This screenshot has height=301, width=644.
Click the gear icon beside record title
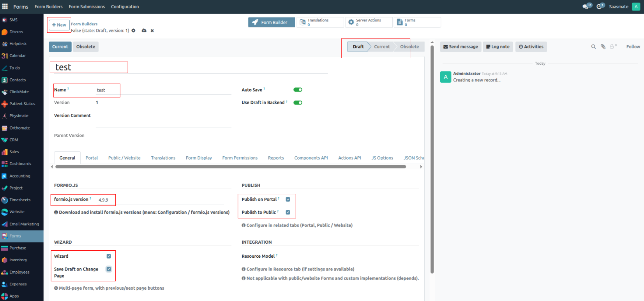coord(133,30)
